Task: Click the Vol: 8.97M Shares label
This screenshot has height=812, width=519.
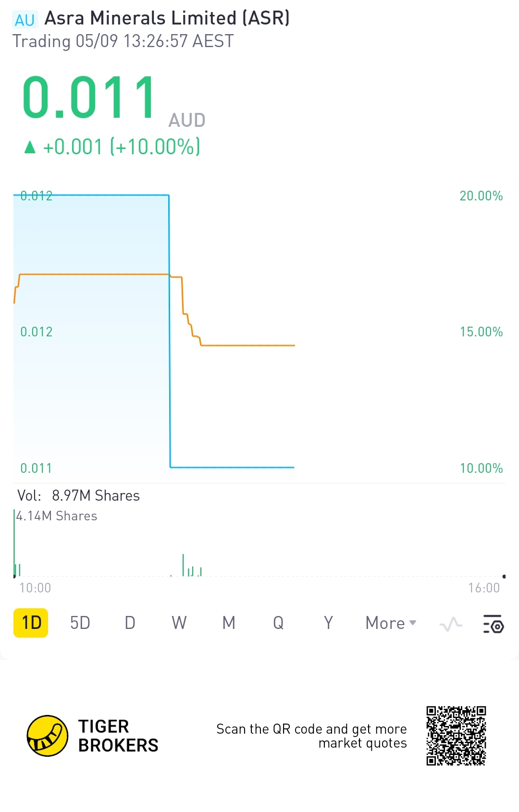Action: pyautogui.click(x=78, y=496)
